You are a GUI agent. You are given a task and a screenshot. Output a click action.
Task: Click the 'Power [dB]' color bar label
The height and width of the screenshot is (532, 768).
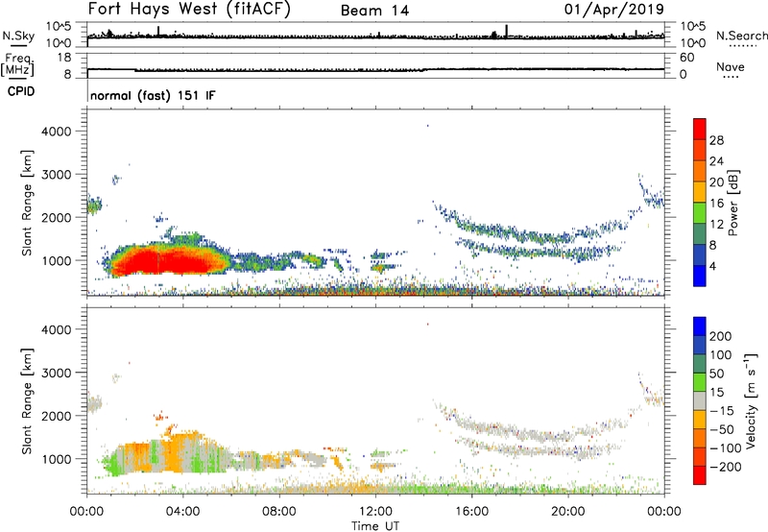732,203
